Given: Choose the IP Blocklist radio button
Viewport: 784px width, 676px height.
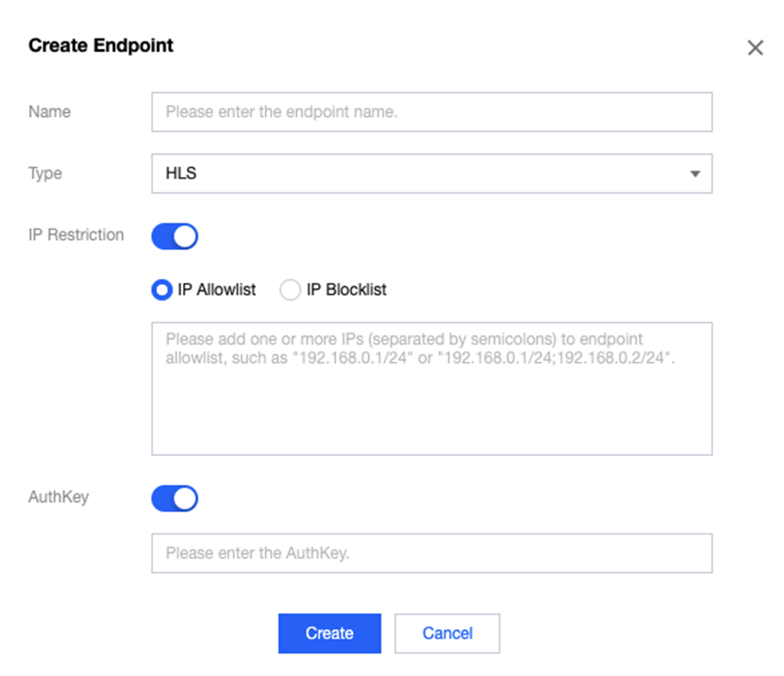Looking at the screenshot, I should (290, 291).
